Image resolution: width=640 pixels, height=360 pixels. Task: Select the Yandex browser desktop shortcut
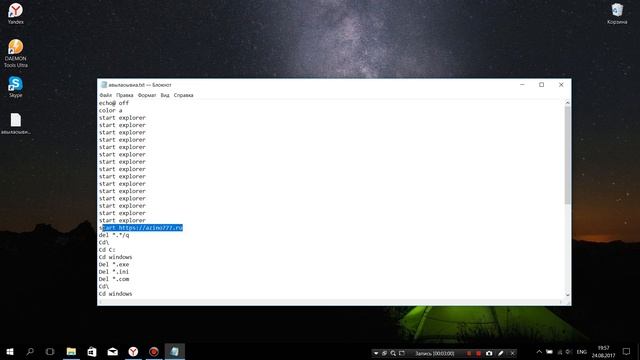point(16,13)
